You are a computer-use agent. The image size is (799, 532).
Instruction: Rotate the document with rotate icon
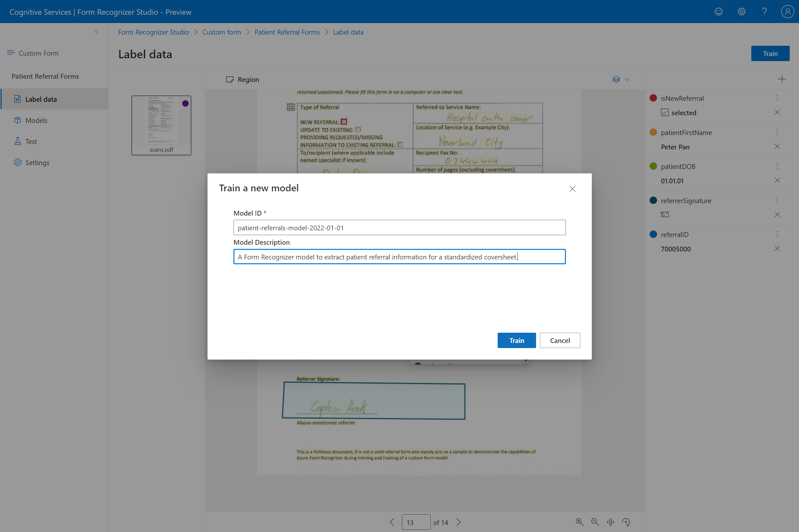(626, 522)
